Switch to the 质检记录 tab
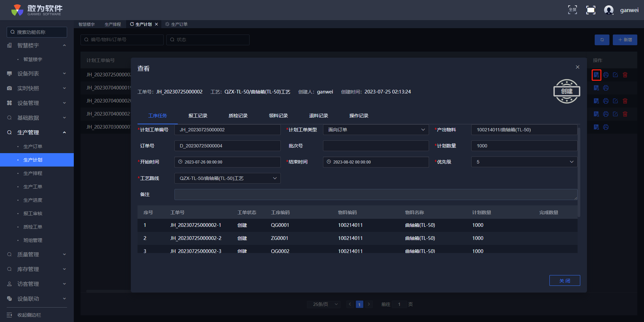 point(238,116)
